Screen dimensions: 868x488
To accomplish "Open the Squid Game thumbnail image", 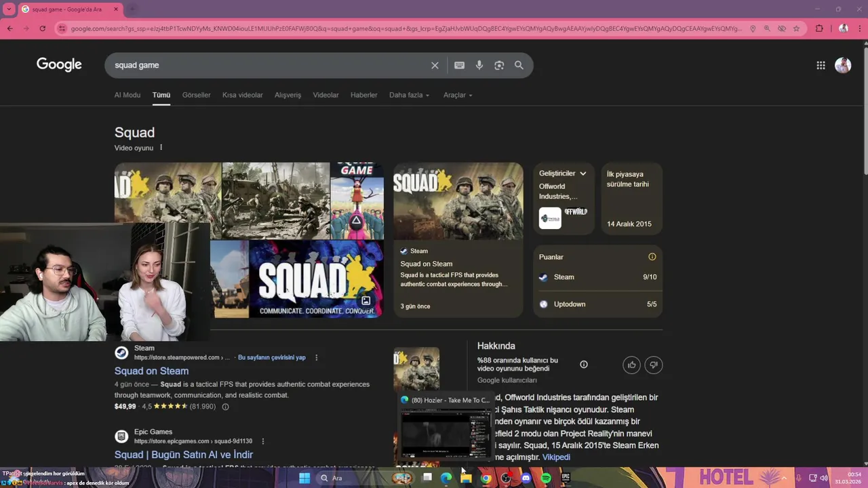I will 357,201.
